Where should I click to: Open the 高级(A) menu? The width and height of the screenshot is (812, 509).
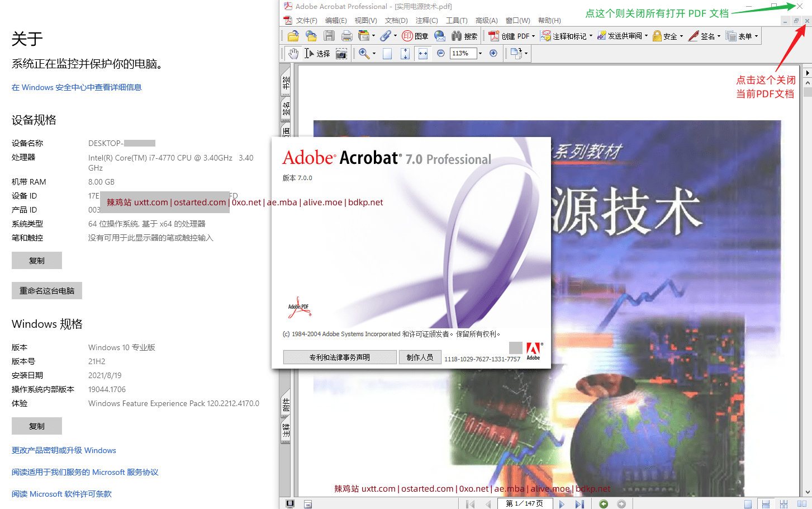point(486,21)
